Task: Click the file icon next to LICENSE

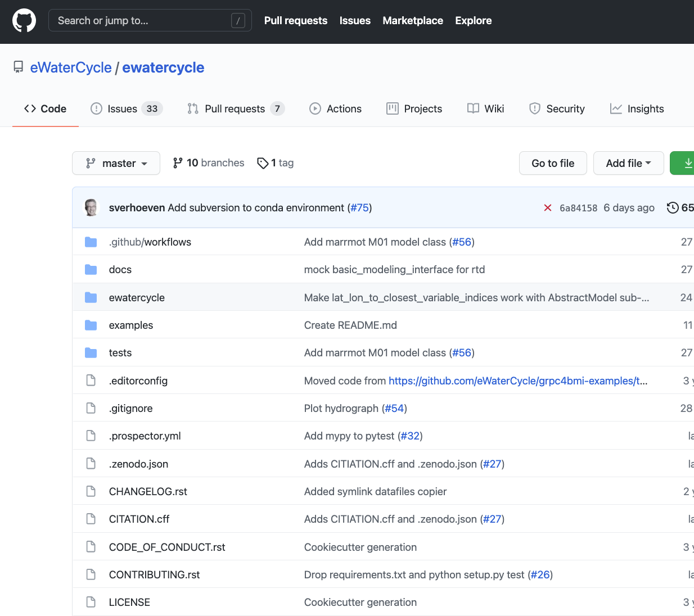Action: coord(91,602)
